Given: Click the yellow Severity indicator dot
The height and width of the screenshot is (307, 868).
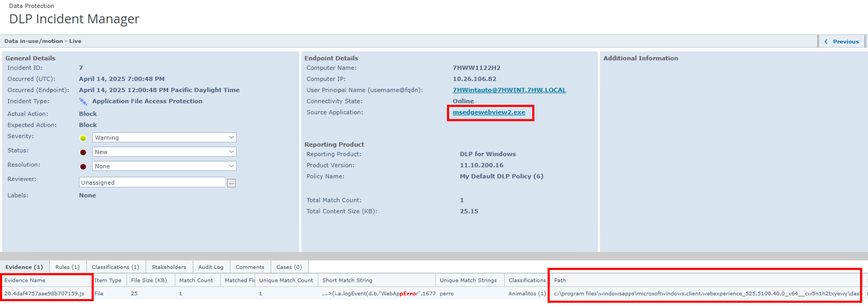Looking at the screenshot, I should [x=83, y=138].
